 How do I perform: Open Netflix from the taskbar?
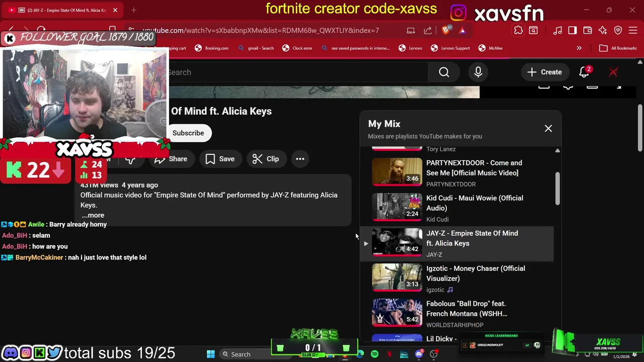pyautogui.click(x=389, y=354)
